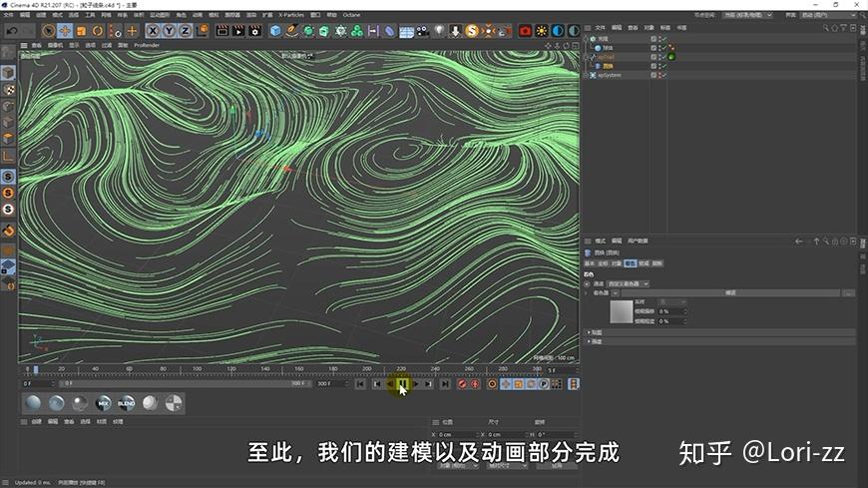Open Render Settings clapperboard-gear icon
The height and width of the screenshot is (488, 868).
click(255, 31)
